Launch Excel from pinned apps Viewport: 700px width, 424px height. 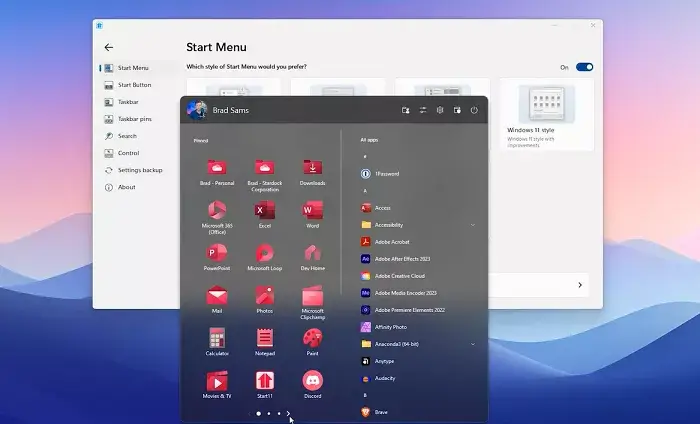tap(265, 215)
